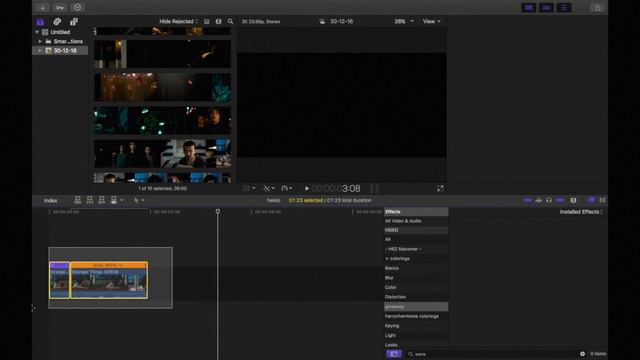The width and height of the screenshot is (640, 360).
Task: Append the selected clip to storyline
Action: point(102,200)
